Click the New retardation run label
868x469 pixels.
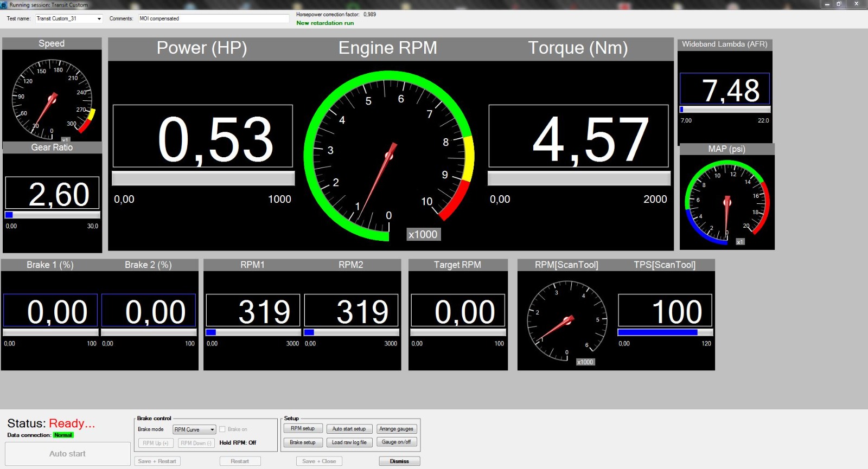(325, 23)
